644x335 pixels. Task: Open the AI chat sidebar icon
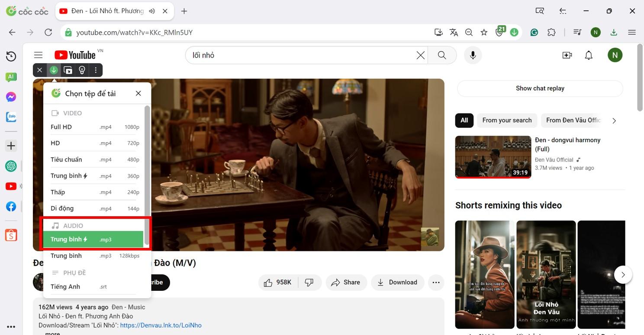pyautogui.click(x=11, y=77)
